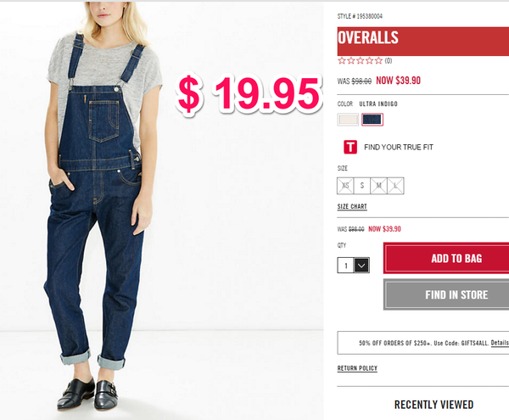Select size XS option
509x420 pixels.
click(345, 186)
